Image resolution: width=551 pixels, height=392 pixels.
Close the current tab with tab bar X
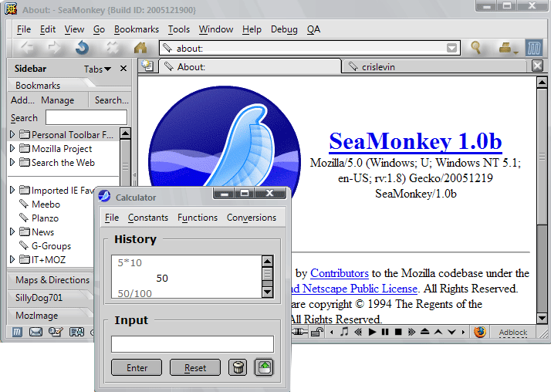[537, 66]
